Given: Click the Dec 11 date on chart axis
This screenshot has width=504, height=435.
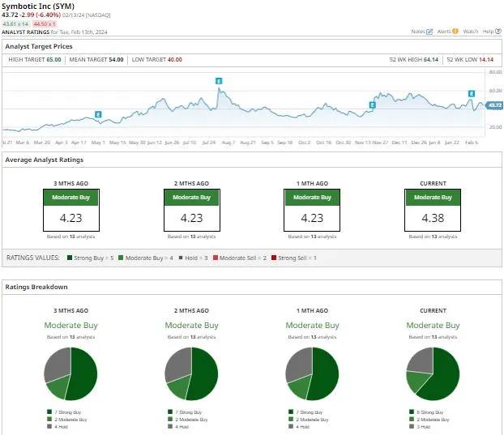Looking at the screenshot, I should point(399,143).
